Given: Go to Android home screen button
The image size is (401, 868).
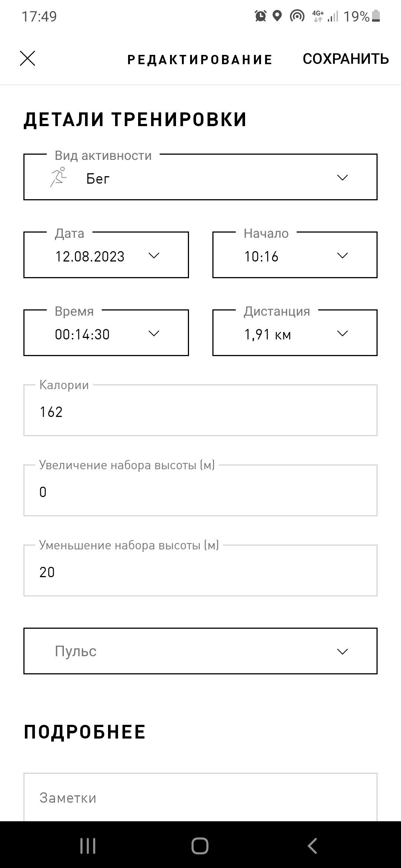Looking at the screenshot, I should point(200,846).
